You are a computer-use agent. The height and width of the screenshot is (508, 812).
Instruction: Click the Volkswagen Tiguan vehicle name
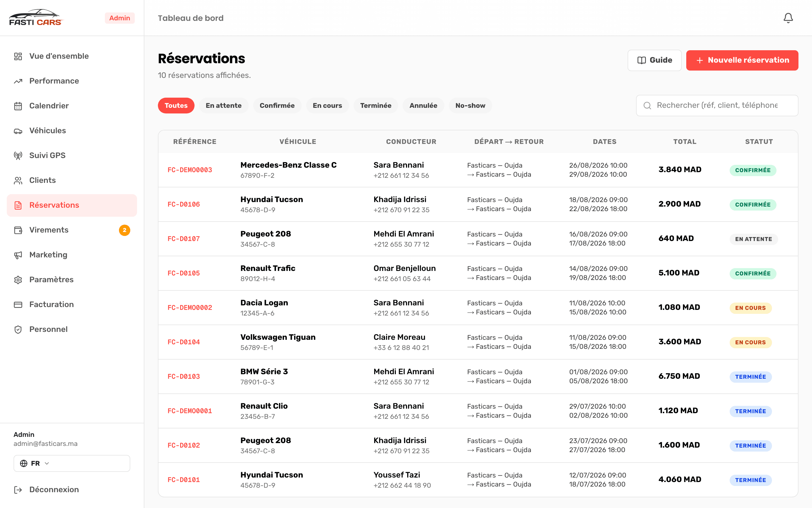click(x=278, y=337)
